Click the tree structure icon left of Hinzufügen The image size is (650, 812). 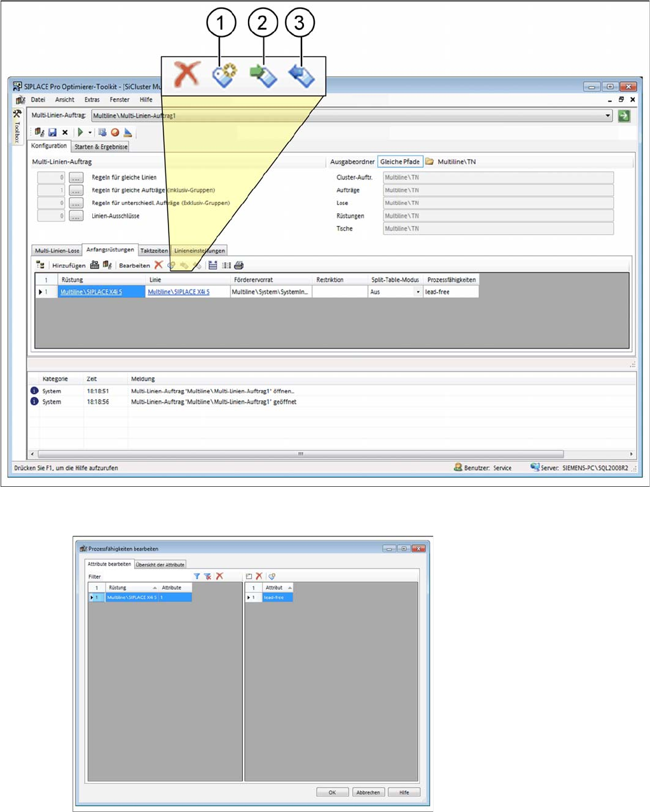coord(41,265)
